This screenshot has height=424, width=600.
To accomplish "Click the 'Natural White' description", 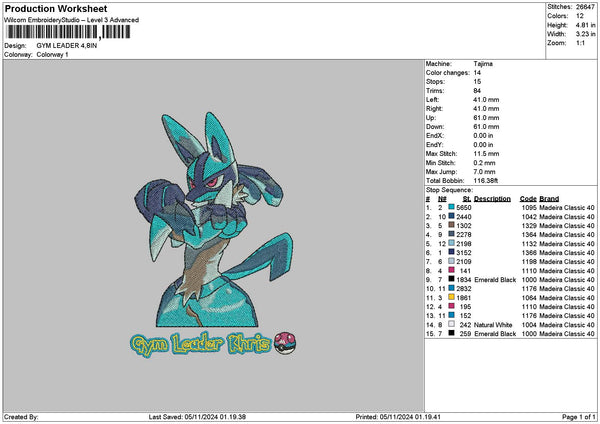I will click(493, 325).
